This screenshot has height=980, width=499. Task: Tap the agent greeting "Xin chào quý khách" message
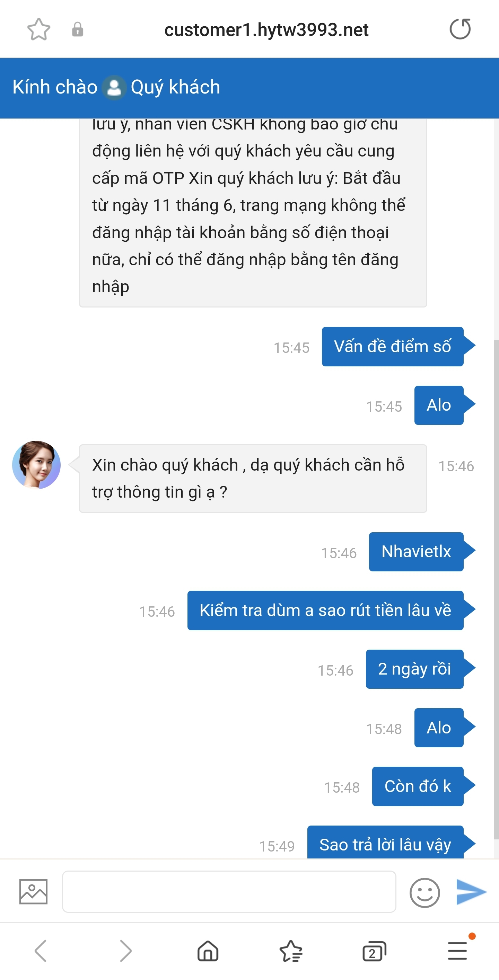pos(253,478)
